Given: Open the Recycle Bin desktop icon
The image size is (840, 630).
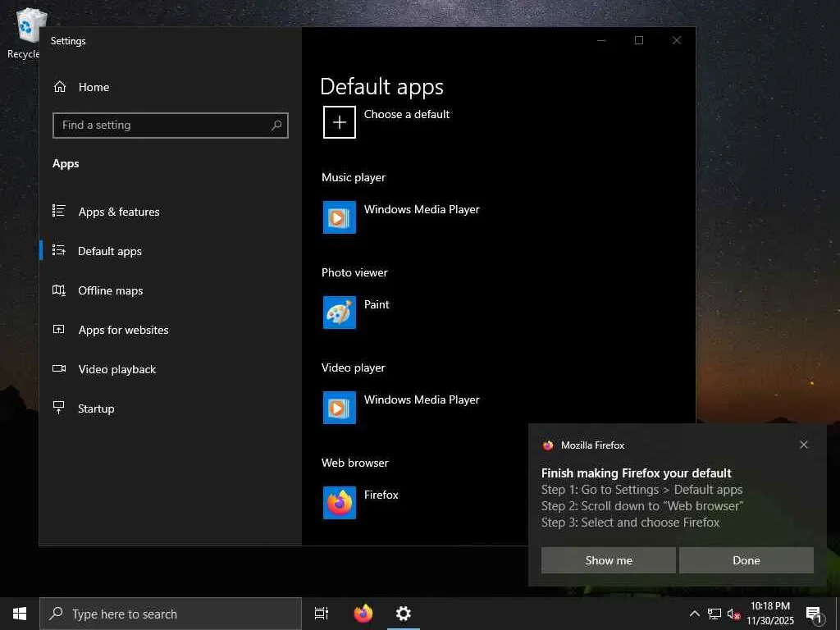Looking at the screenshot, I should (x=30, y=33).
